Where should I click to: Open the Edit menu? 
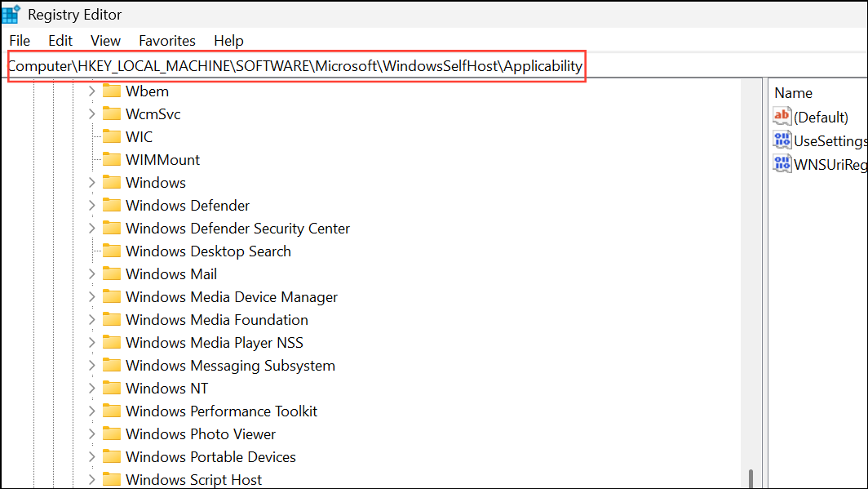click(60, 41)
